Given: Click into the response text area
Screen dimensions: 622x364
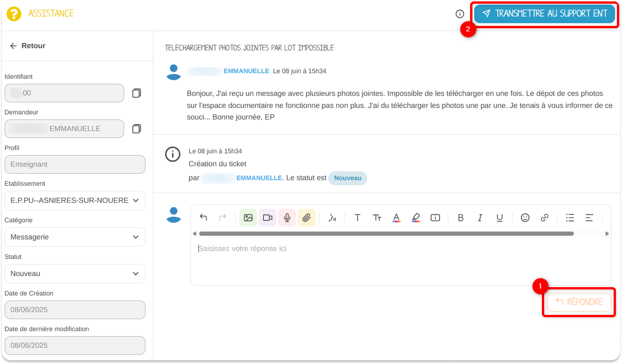Looking at the screenshot, I should click(401, 262).
